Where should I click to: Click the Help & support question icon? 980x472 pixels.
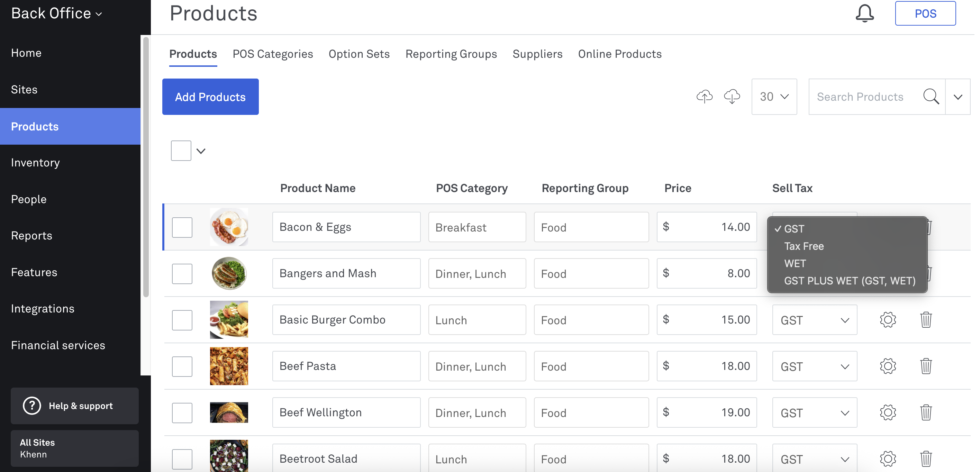(32, 406)
